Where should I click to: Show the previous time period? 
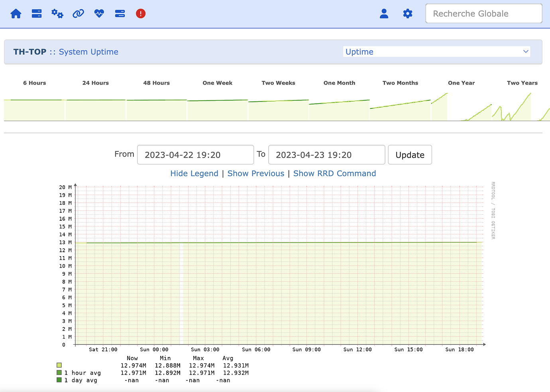tap(255, 173)
